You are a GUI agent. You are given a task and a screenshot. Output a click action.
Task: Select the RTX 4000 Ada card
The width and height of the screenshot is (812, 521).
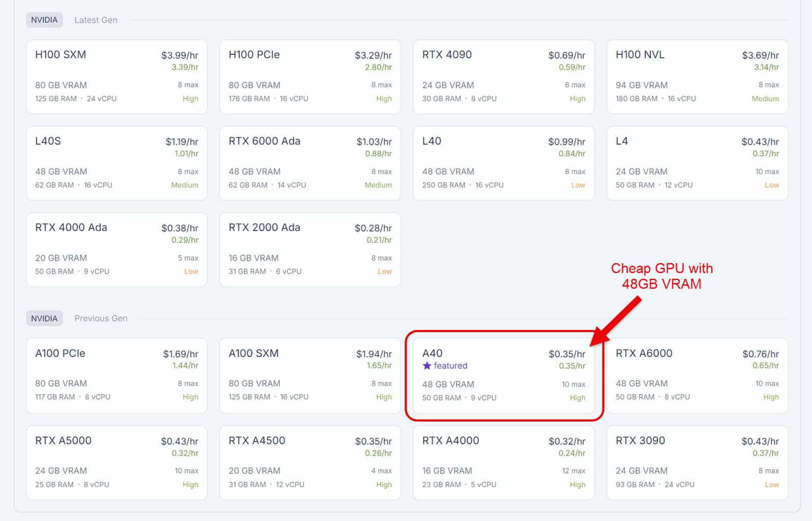(117, 250)
